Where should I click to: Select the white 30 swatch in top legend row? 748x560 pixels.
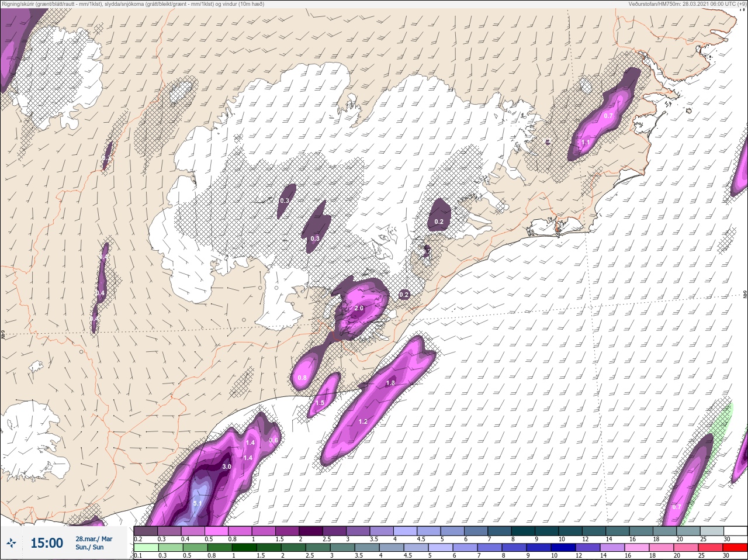736,531
